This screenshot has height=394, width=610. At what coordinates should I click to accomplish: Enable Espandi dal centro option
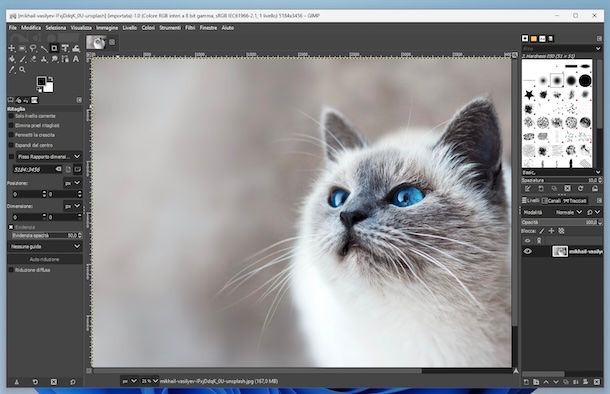point(11,145)
